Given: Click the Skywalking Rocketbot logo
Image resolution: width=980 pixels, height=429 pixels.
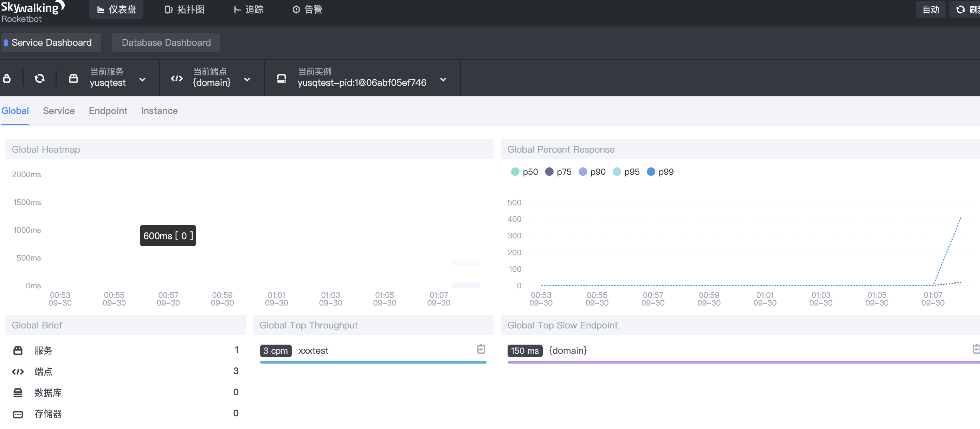Looking at the screenshot, I should click(x=32, y=11).
